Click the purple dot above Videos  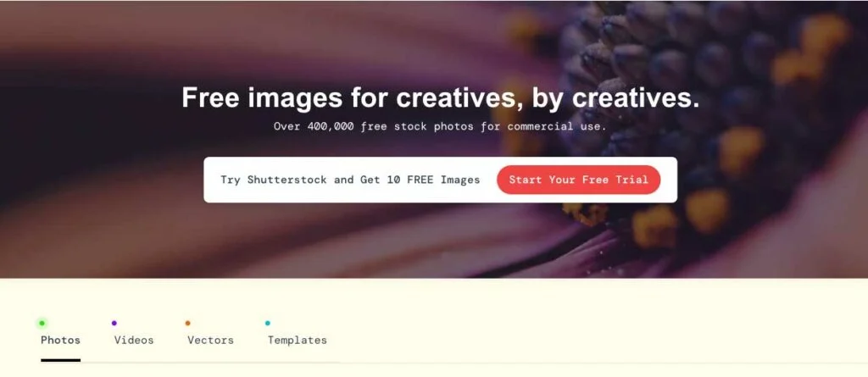click(114, 323)
